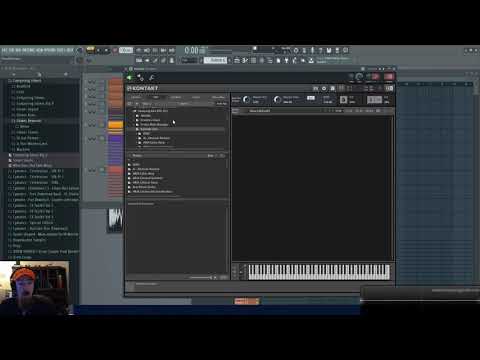This screenshot has width=480, height=360.
Task: Click the wrench icon in plugin wrapper
Action: coord(152,78)
